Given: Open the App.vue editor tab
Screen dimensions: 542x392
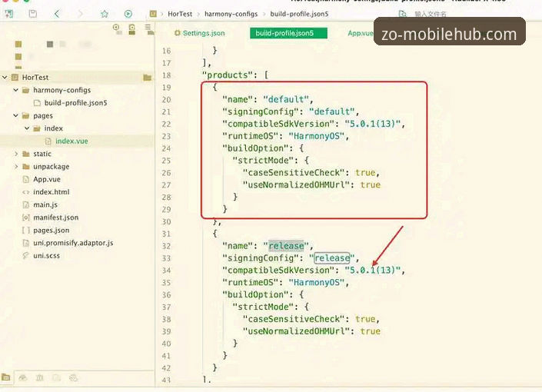Looking at the screenshot, I should (361, 33).
